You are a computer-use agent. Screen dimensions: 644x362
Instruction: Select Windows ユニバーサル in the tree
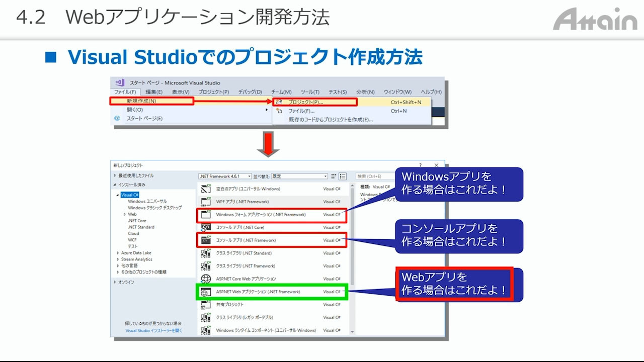point(147,201)
